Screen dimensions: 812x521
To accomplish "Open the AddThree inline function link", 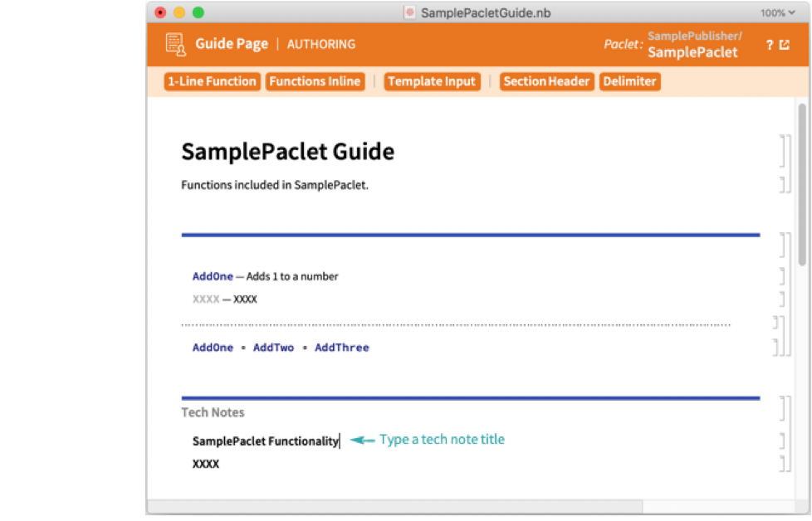I will pyautogui.click(x=341, y=348).
